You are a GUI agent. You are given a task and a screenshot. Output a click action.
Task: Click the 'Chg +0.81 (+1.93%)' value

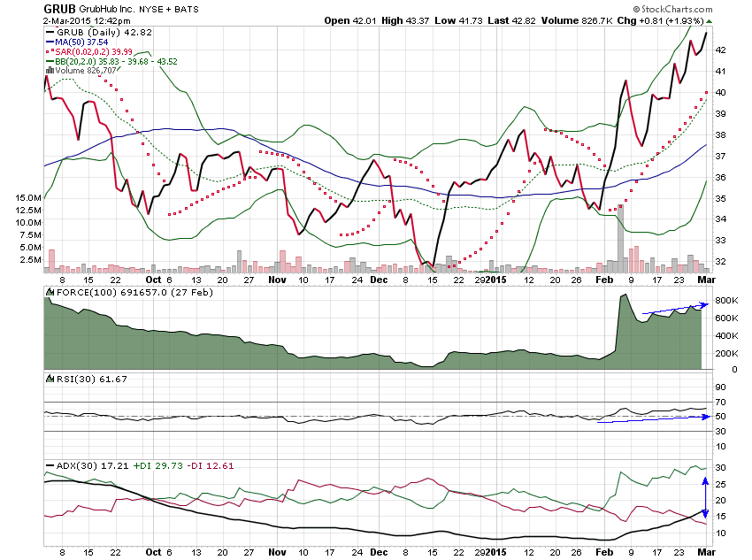click(x=660, y=20)
